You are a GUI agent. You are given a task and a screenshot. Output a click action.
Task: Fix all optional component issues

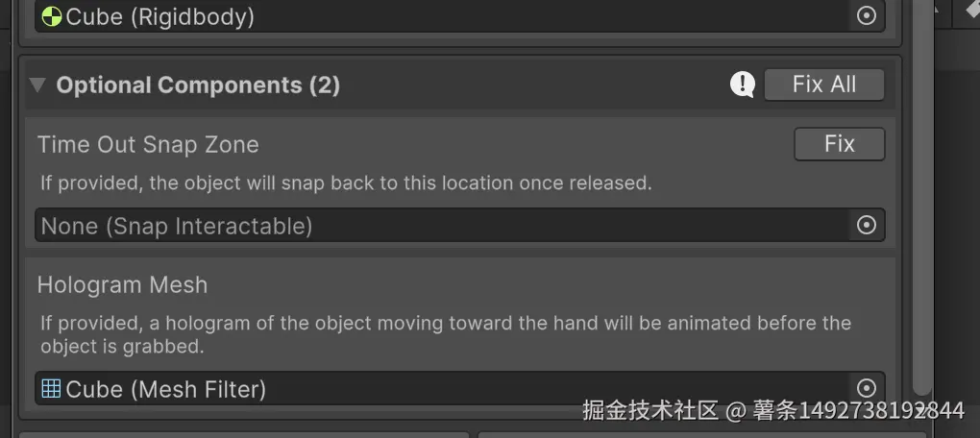click(x=824, y=85)
